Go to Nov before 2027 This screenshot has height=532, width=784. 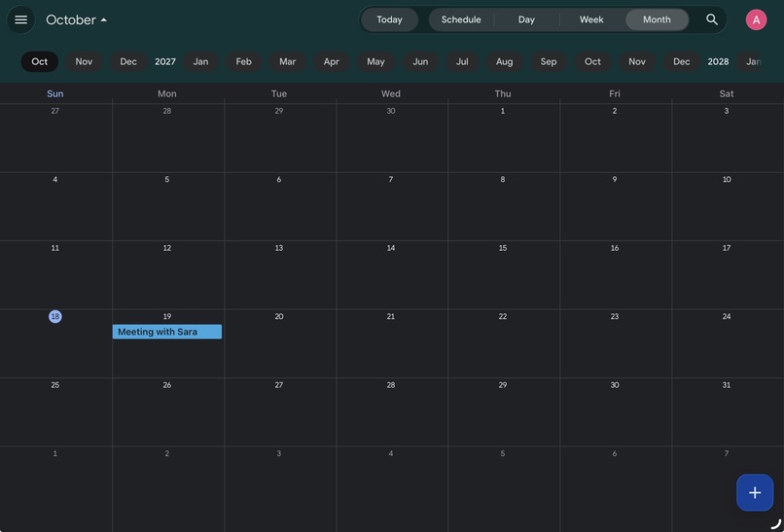point(84,61)
